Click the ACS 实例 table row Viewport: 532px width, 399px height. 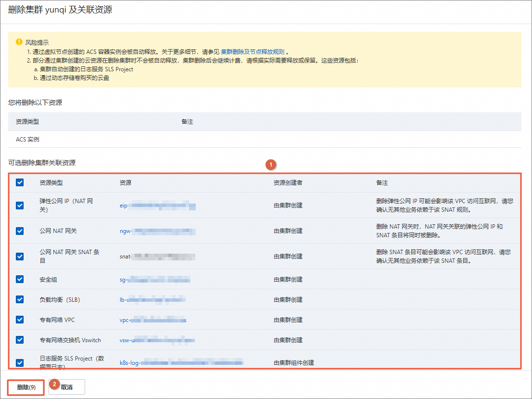(x=265, y=139)
